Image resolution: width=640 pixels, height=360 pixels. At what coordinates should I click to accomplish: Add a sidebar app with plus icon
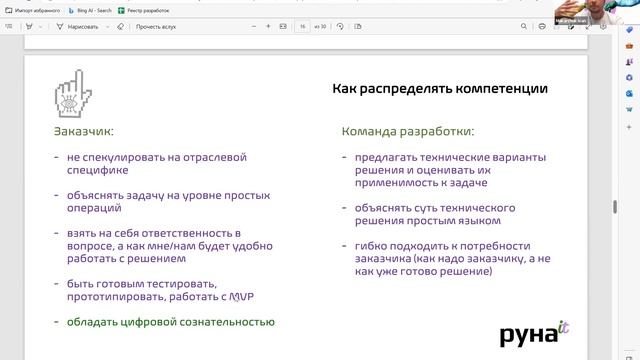pos(629,127)
